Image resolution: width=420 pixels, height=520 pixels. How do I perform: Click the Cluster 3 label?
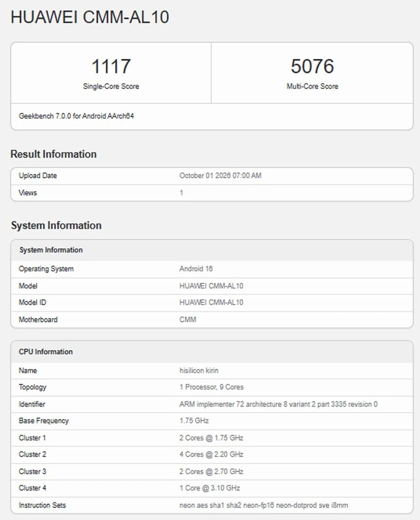click(x=32, y=471)
